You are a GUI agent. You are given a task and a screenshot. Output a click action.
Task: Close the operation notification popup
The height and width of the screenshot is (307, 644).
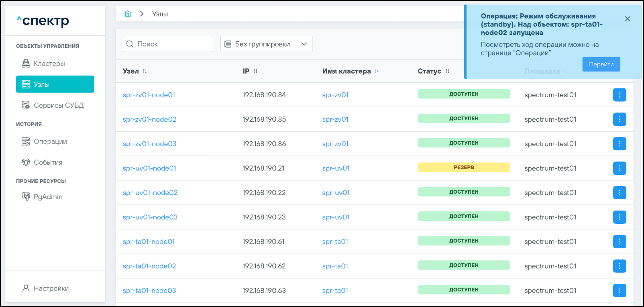627,19
